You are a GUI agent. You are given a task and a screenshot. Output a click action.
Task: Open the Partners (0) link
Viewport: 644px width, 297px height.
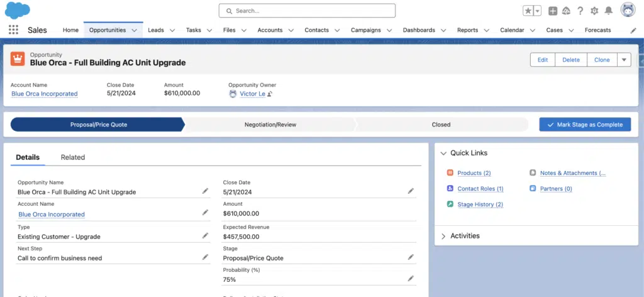[556, 189]
